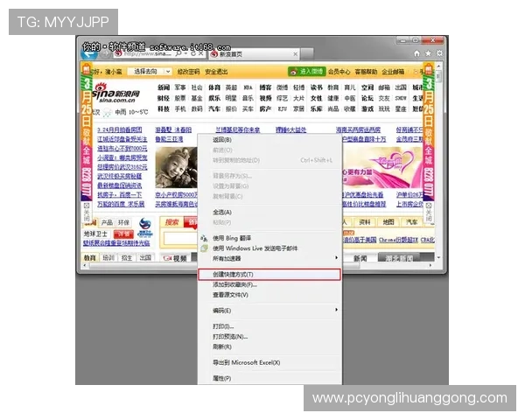Click the stop X icon in address bar

pyautogui.click(x=200, y=53)
